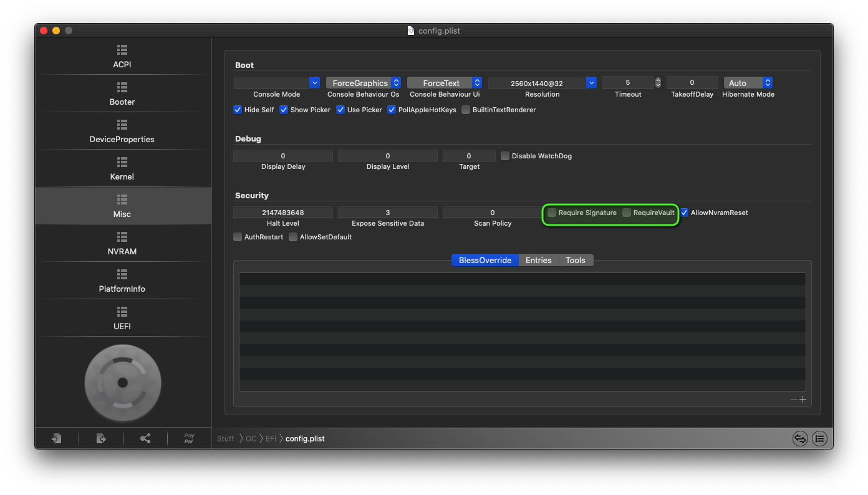Image resolution: width=868 pixels, height=495 pixels.
Task: Click the PayPal donate icon
Action: click(x=189, y=439)
